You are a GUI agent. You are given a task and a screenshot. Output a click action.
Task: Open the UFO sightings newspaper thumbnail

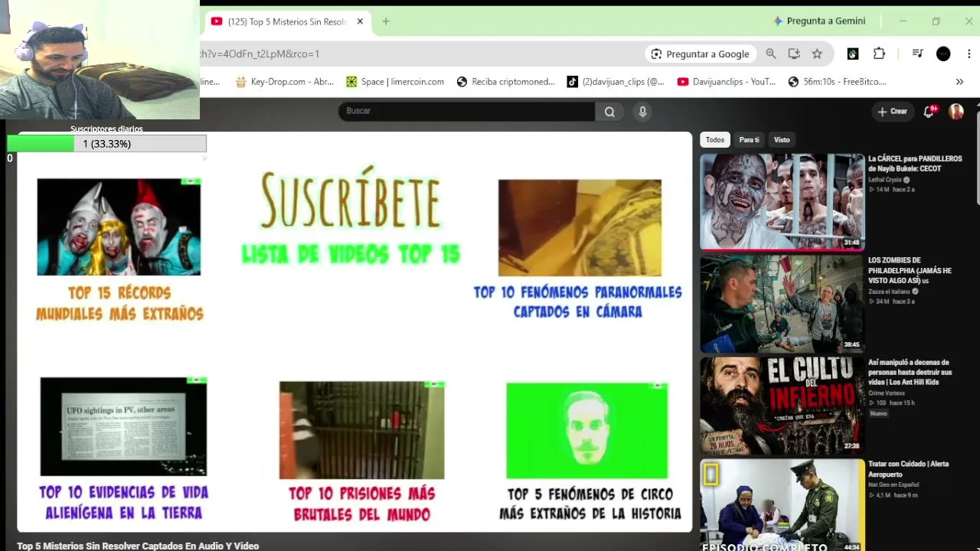123,426
